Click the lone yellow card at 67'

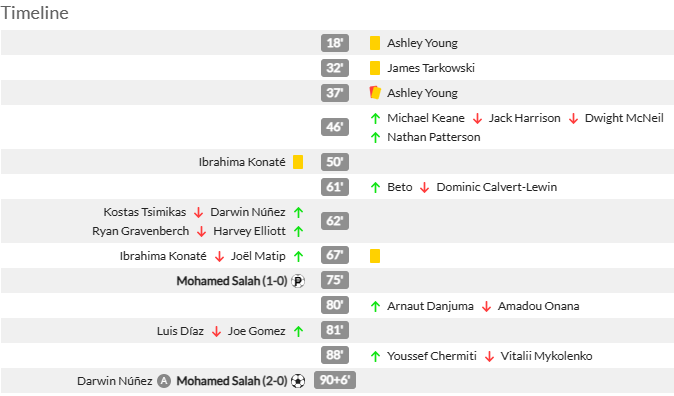tap(375, 256)
